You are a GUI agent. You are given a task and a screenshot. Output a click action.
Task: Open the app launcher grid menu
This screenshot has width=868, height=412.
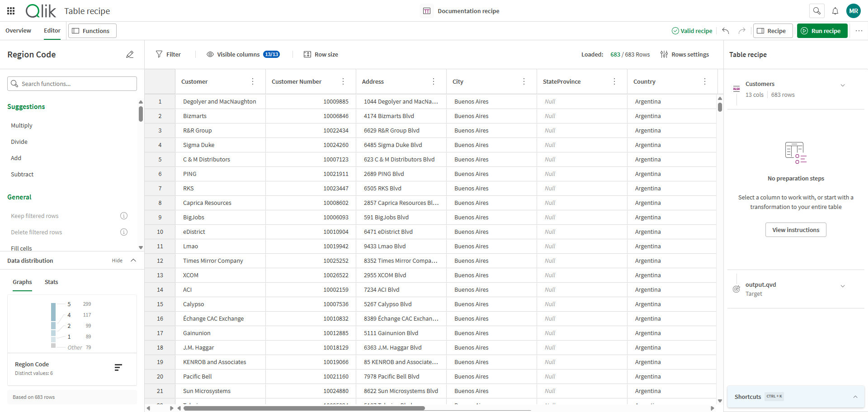pyautogui.click(x=11, y=11)
